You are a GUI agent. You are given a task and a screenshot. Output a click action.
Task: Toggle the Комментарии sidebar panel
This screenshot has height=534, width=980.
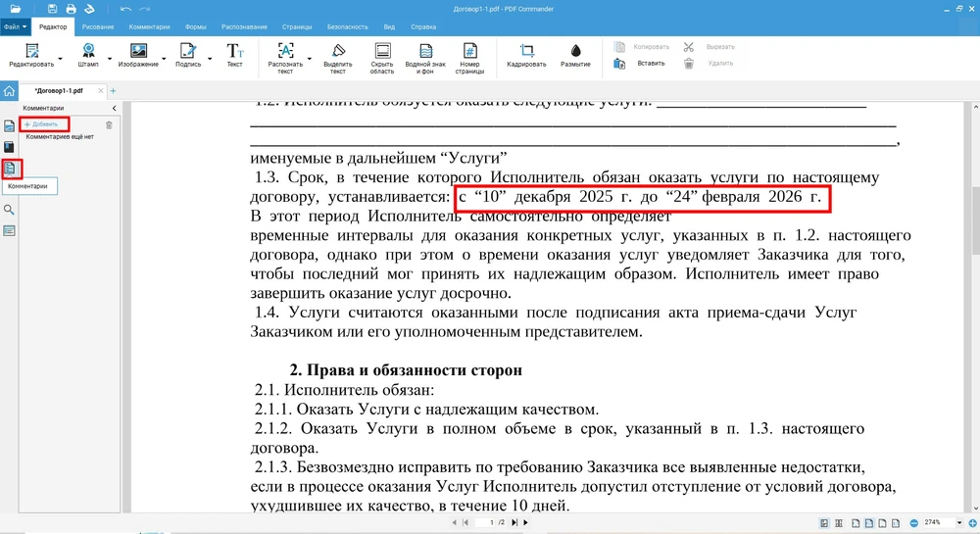coord(11,169)
